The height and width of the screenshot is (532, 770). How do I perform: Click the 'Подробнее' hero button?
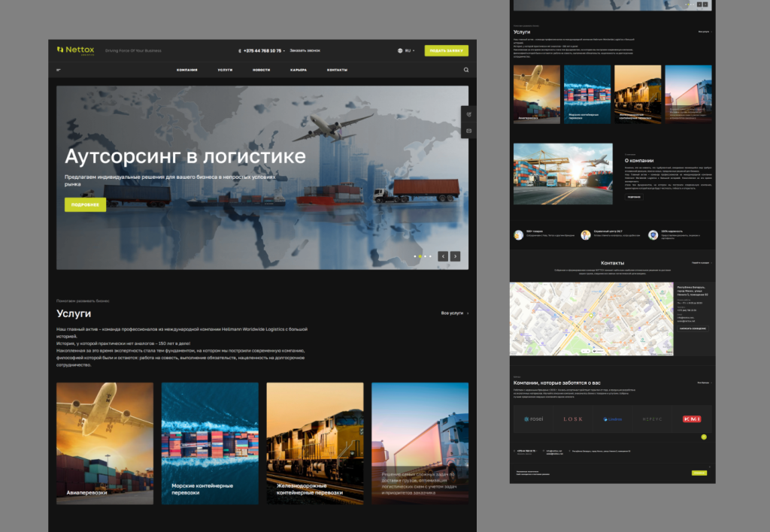pyautogui.click(x=85, y=204)
